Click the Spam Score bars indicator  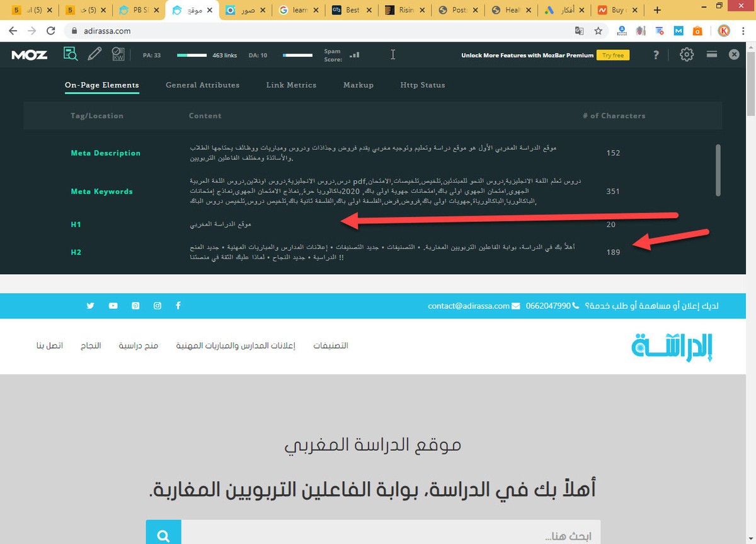tap(355, 55)
